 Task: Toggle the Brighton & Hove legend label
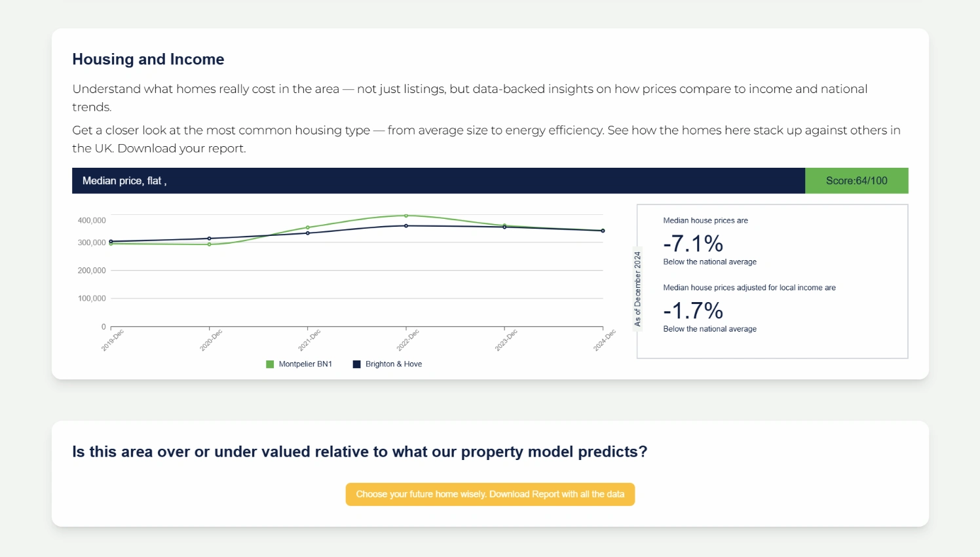coord(394,364)
